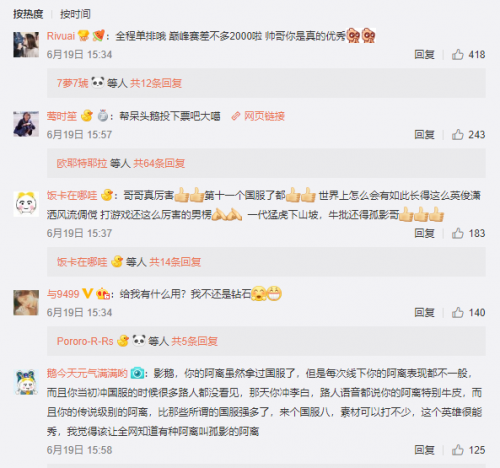Click 回复 on Rivuai's comment
Viewport: 500px width, 468px height.
point(424,54)
